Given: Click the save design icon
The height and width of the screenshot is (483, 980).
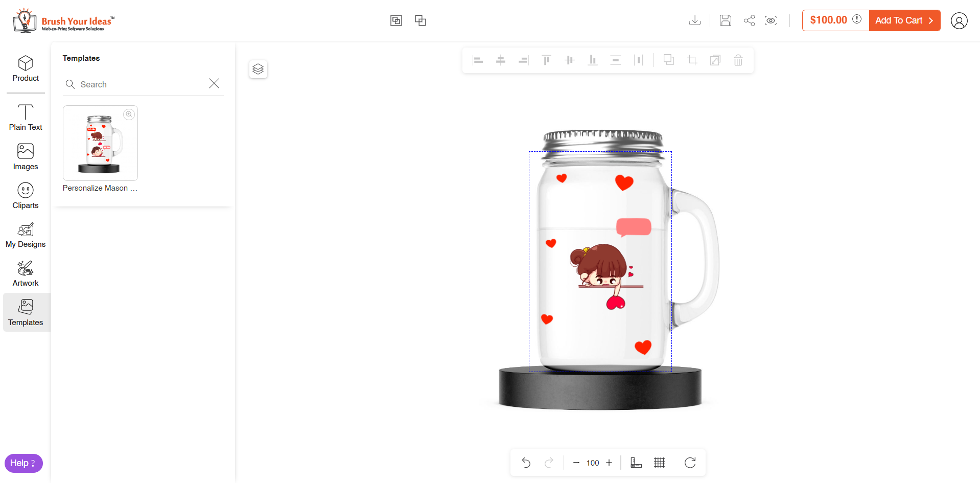Looking at the screenshot, I should [725, 20].
